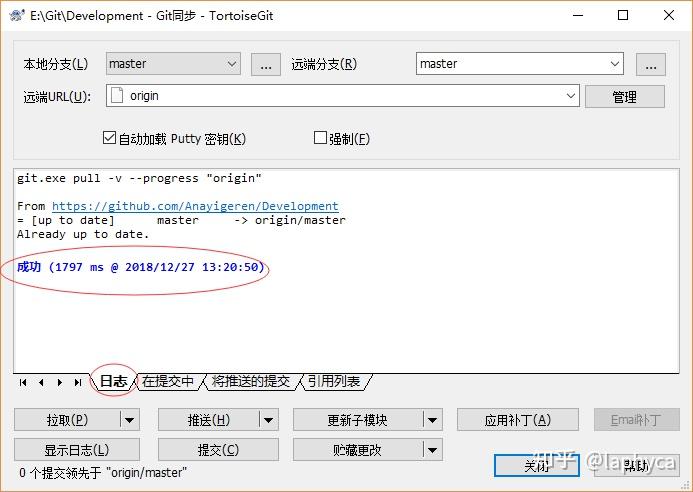Click the 本地分支(L) label
The height and width of the screenshot is (492, 693).
[56, 64]
